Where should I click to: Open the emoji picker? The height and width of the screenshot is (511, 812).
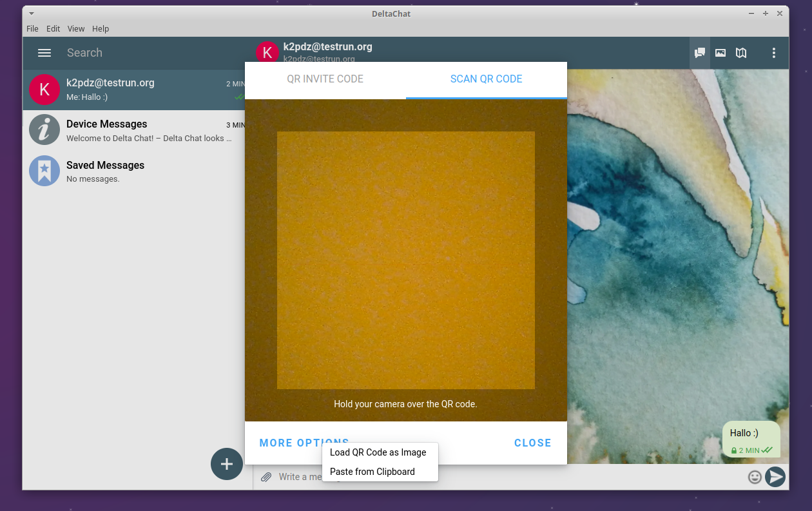(x=755, y=477)
